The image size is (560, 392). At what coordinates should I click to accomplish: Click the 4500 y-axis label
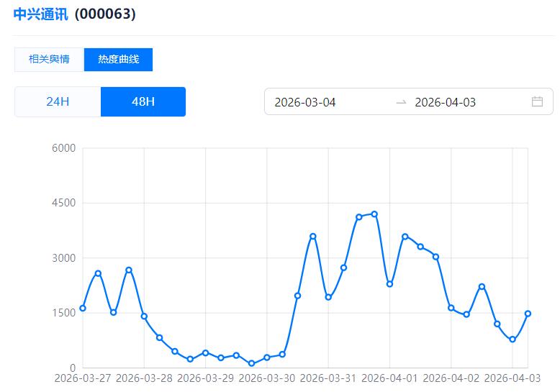(x=63, y=204)
